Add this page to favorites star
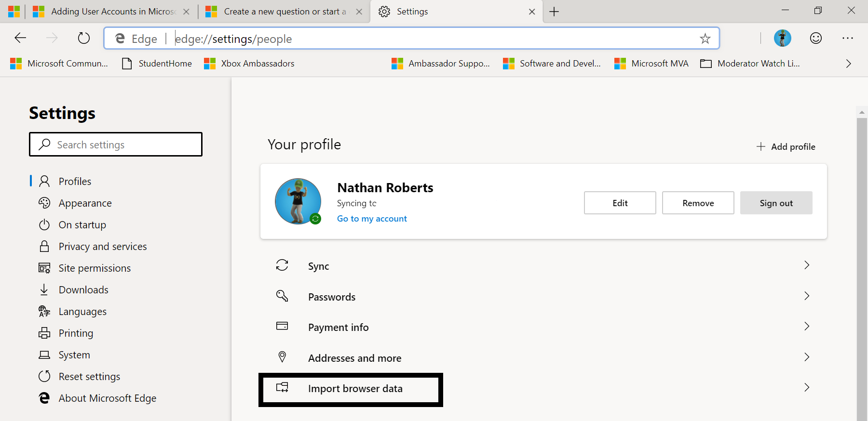The width and height of the screenshot is (868, 421). (x=705, y=39)
